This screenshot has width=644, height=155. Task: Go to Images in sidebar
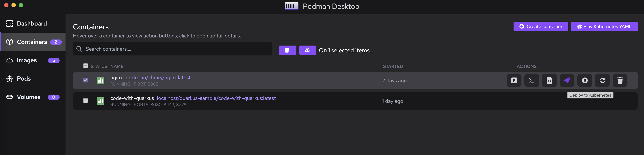click(27, 60)
